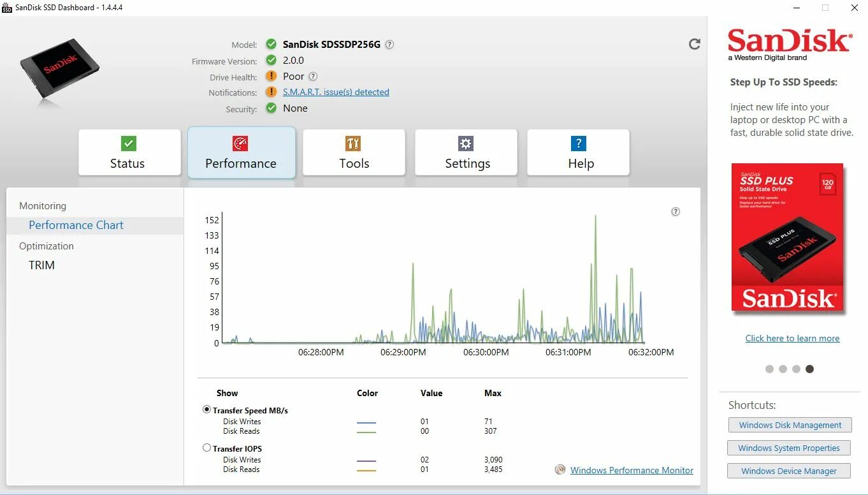Image resolution: width=868 pixels, height=495 pixels.
Task: Click Windows Disk Management shortcut button
Action: click(x=790, y=425)
